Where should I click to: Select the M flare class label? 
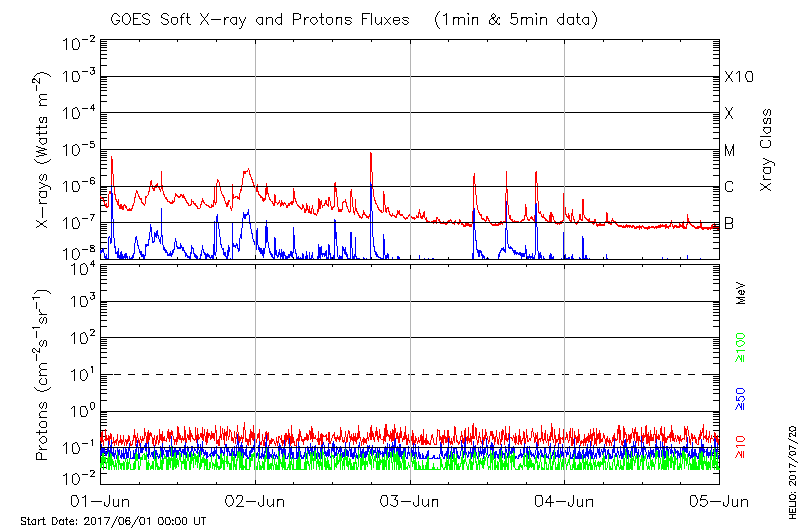click(x=730, y=151)
